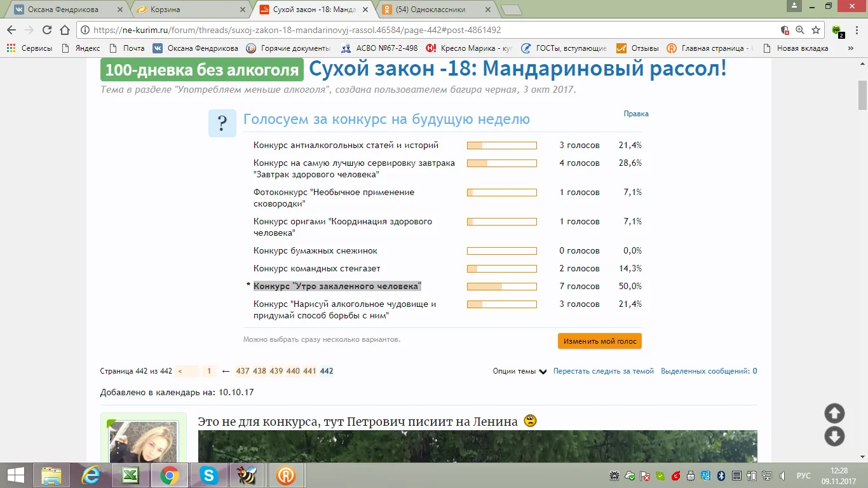Open the Chrome three-dot menu
The height and width of the screenshot is (488, 868).
point(856,30)
